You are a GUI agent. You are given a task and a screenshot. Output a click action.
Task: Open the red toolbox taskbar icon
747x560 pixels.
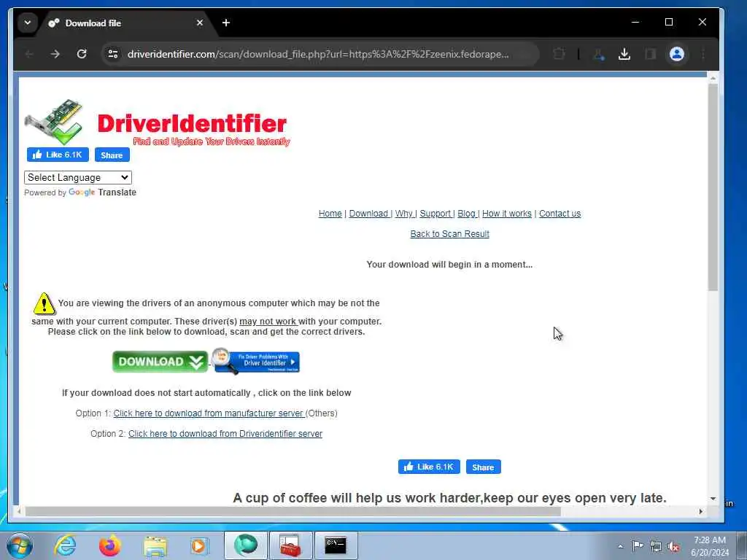point(290,545)
